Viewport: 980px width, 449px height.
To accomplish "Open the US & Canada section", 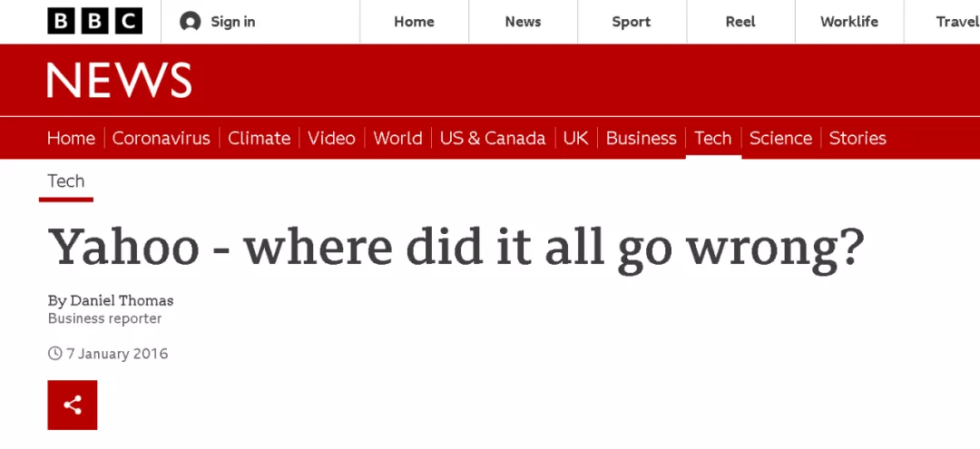I will 493,138.
